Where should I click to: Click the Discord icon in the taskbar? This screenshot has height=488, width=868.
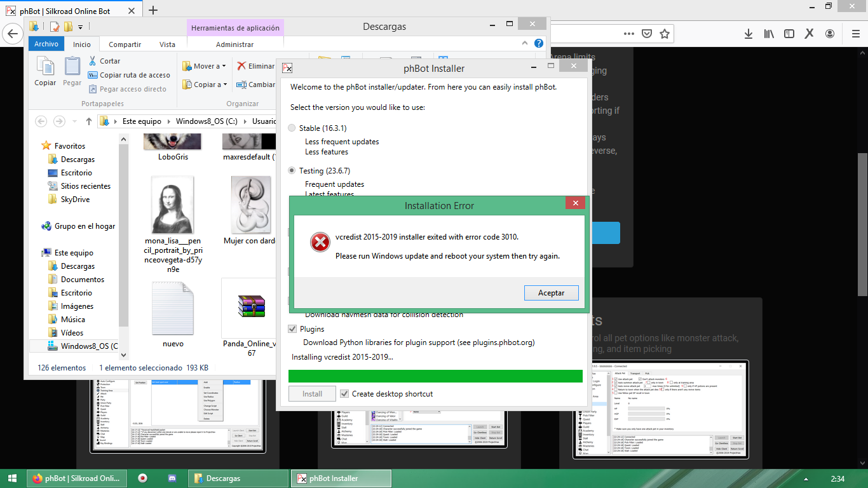click(172, 478)
